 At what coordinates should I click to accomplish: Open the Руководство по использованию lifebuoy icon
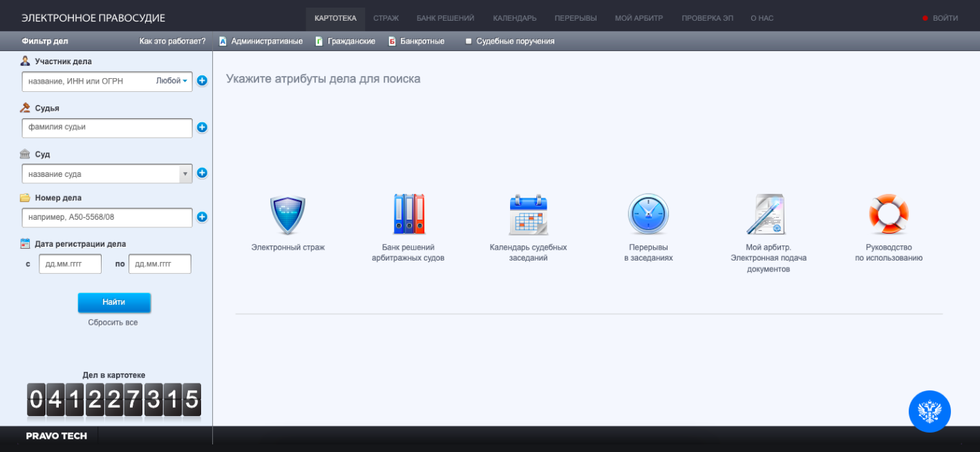click(888, 215)
